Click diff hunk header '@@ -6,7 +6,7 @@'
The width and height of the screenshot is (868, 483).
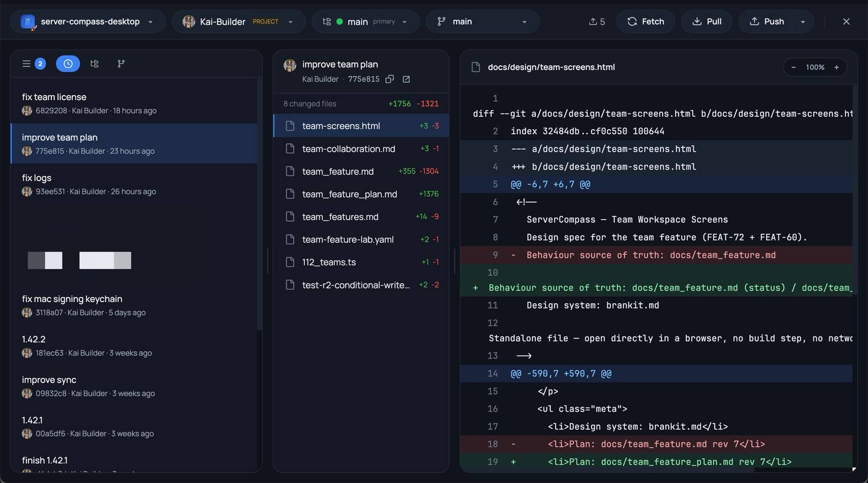656,184
